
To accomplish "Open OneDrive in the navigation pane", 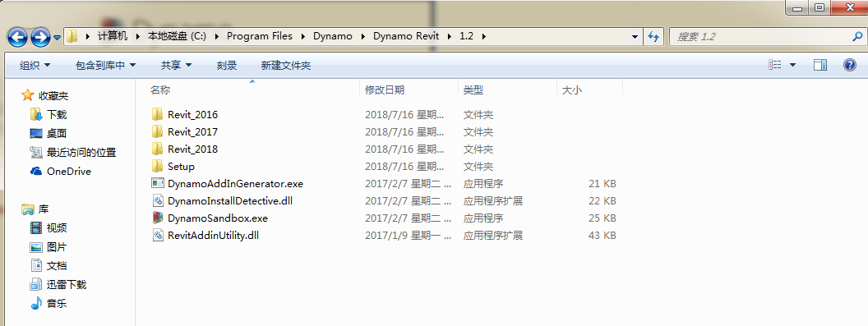I will click(x=69, y=171).
